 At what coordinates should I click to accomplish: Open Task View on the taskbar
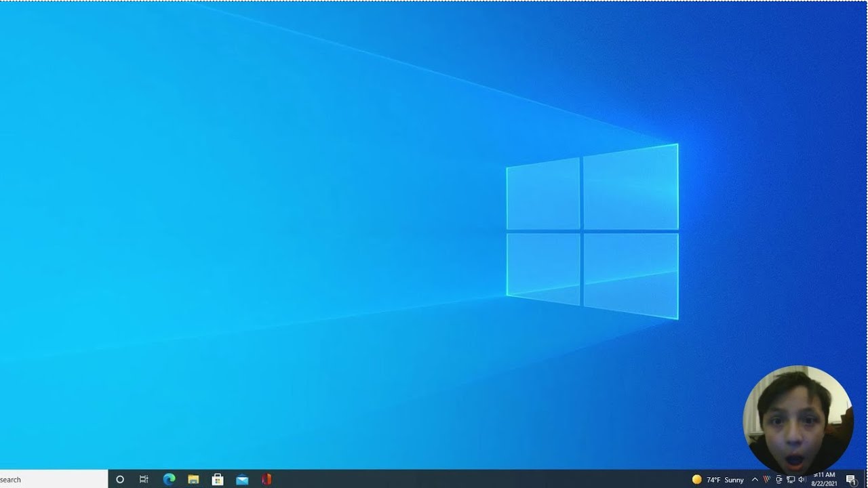[x=144, y=479]
